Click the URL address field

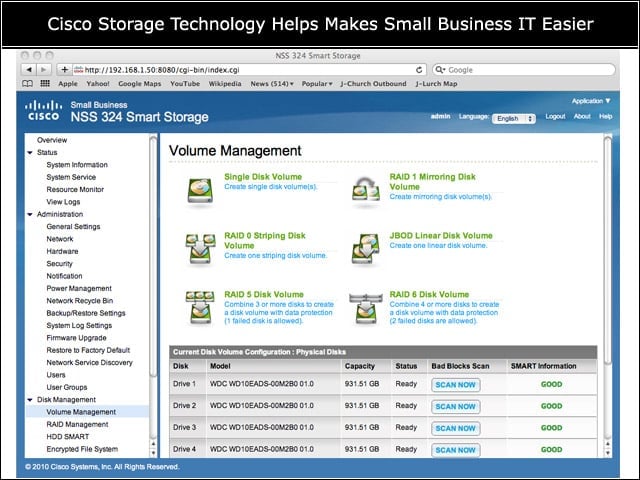(x=249, y=70)
